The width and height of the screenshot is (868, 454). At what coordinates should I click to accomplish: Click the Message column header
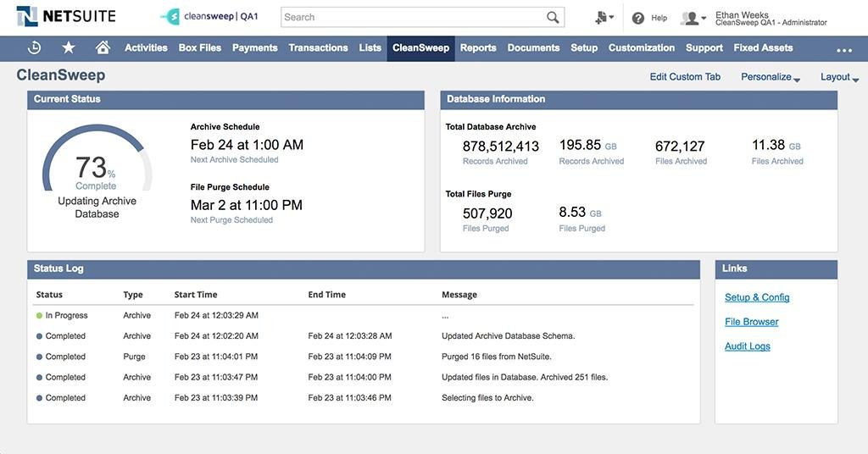point(459,295)
